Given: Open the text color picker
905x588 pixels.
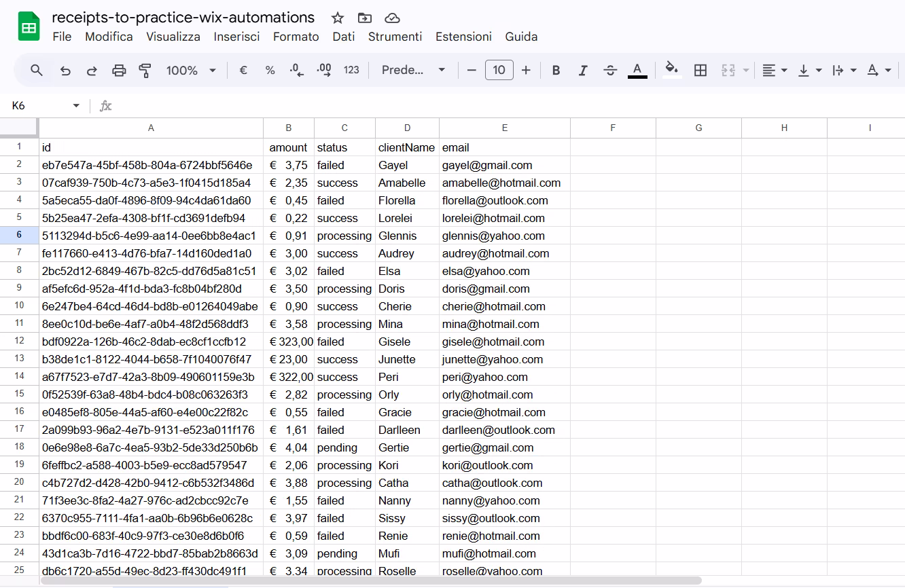Looking at the screenshot, I should (x=637, y=70).
